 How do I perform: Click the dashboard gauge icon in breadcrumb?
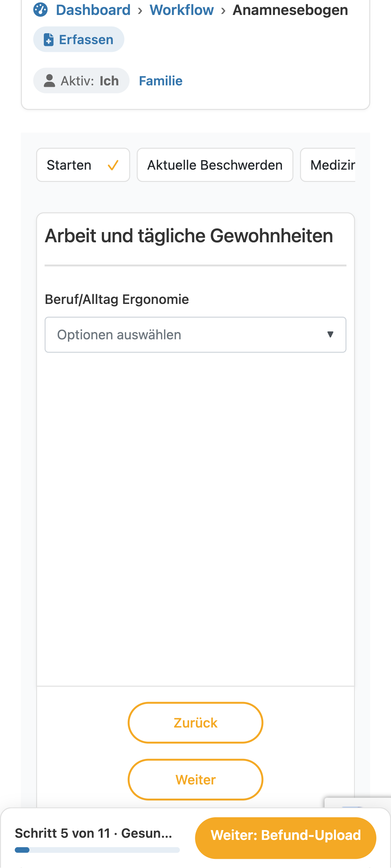click(41, 10)
